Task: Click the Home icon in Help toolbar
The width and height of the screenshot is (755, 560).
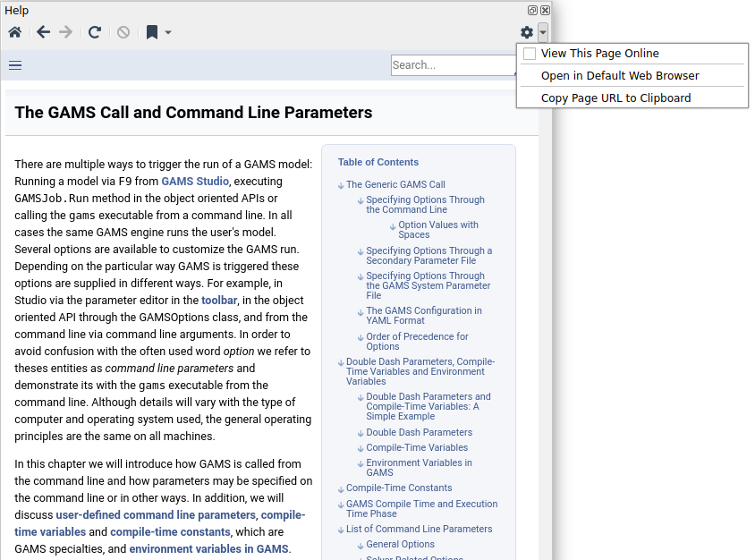Action: 14,32
